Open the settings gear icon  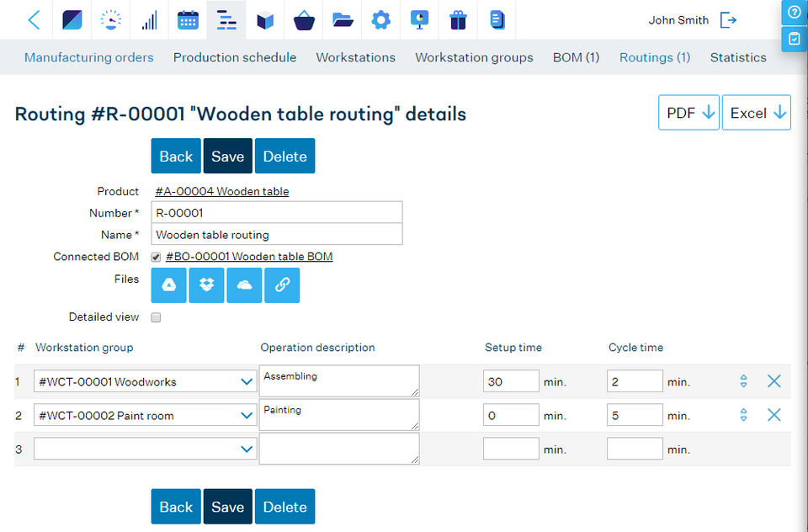pyautogui.click(x=380, y=20)
